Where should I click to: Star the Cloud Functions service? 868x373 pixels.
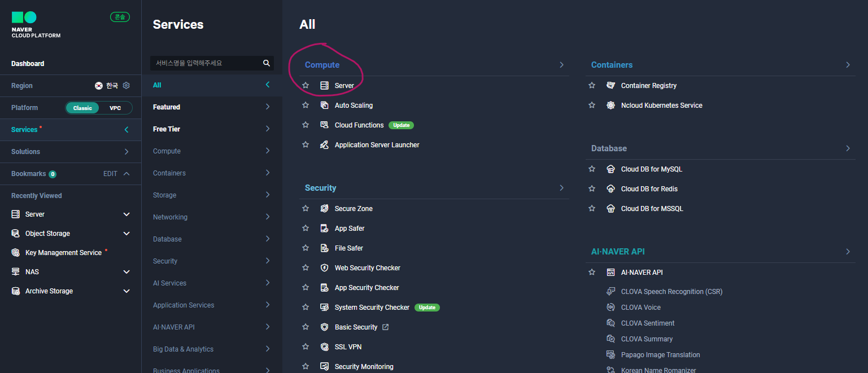click(306, 125)
